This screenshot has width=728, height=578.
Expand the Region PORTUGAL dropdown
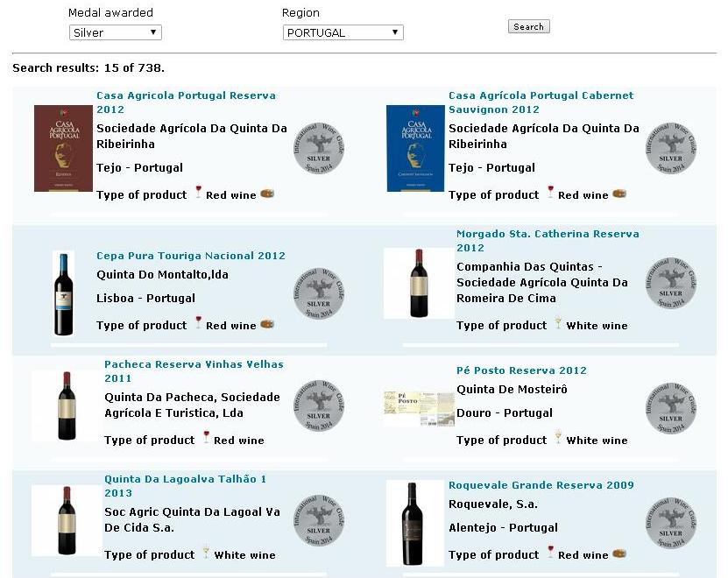342,32
